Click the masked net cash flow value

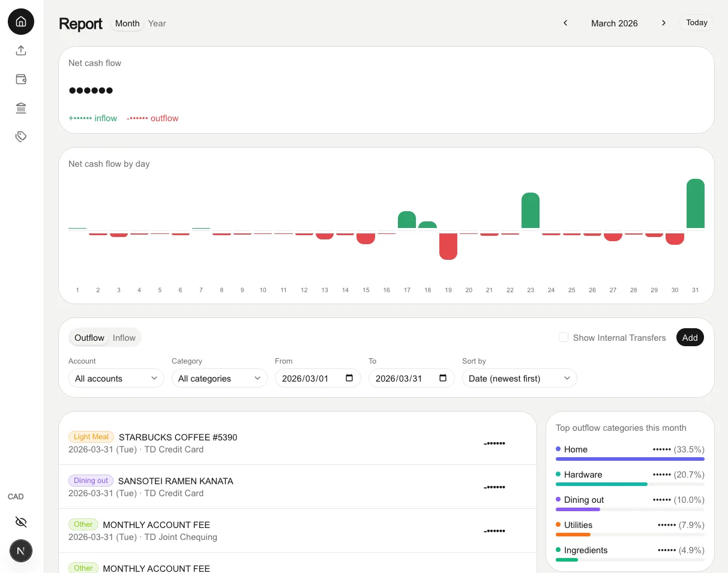pos(91,91)
